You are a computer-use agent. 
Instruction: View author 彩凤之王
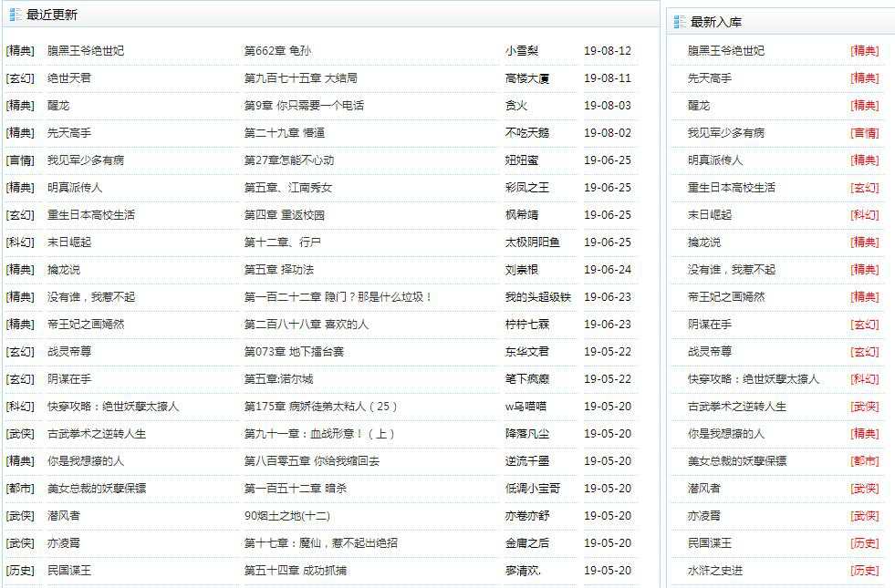tap(526, 188)
